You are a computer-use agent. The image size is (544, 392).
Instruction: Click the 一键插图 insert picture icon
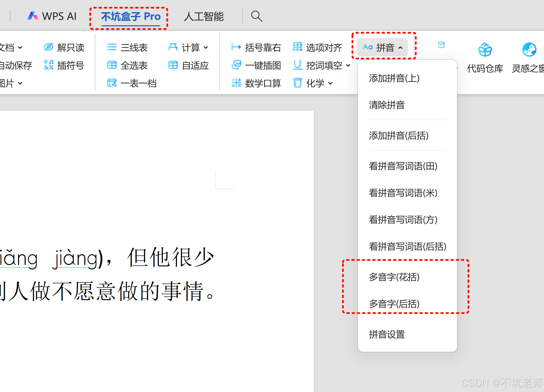[x=236, y=65]
